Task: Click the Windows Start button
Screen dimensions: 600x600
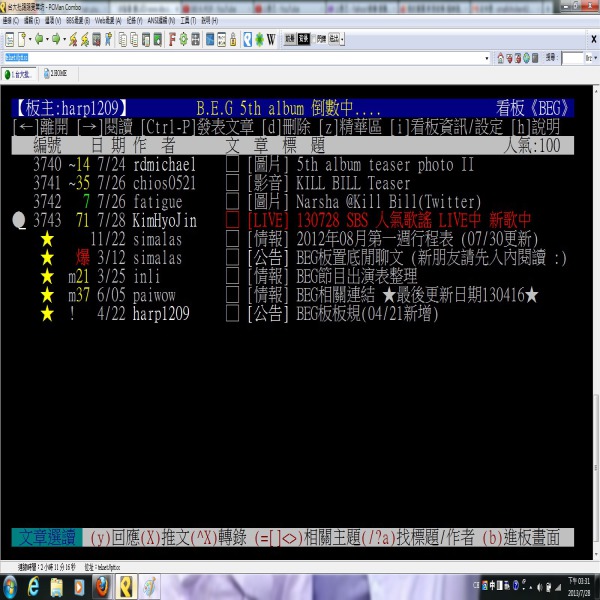Action: 10,587
